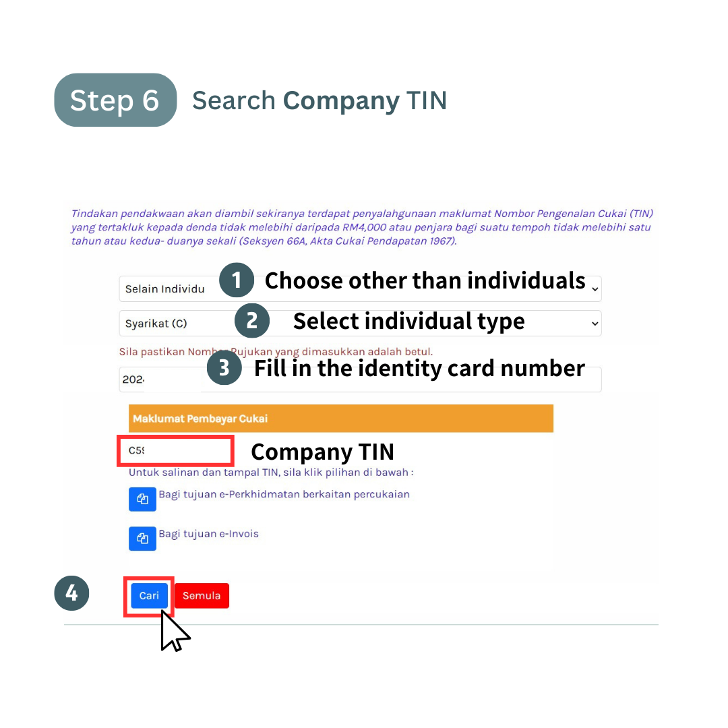Click the mouse cursor graphic
Image resolution: width=728 pixels, height=728 pixels.
(174, 631)
